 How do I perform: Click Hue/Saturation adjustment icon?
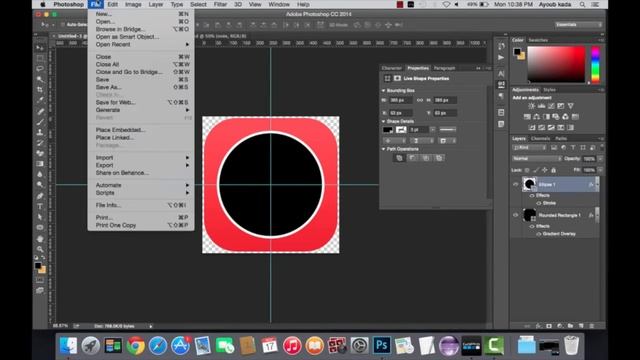tap(527, 117)
